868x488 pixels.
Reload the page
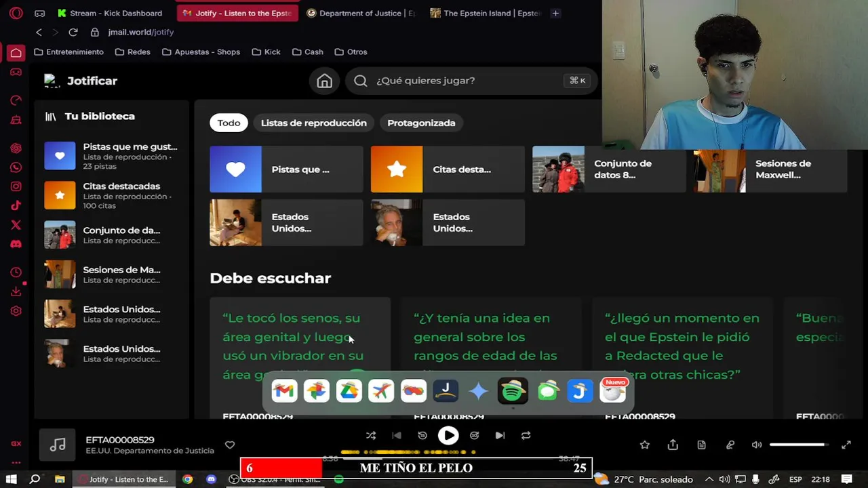tap(73, 32)
